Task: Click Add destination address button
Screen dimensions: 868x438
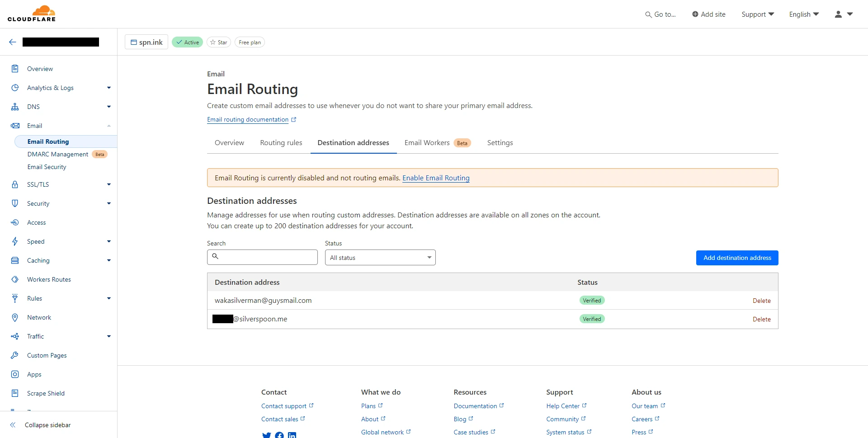Action: point(737,258)
